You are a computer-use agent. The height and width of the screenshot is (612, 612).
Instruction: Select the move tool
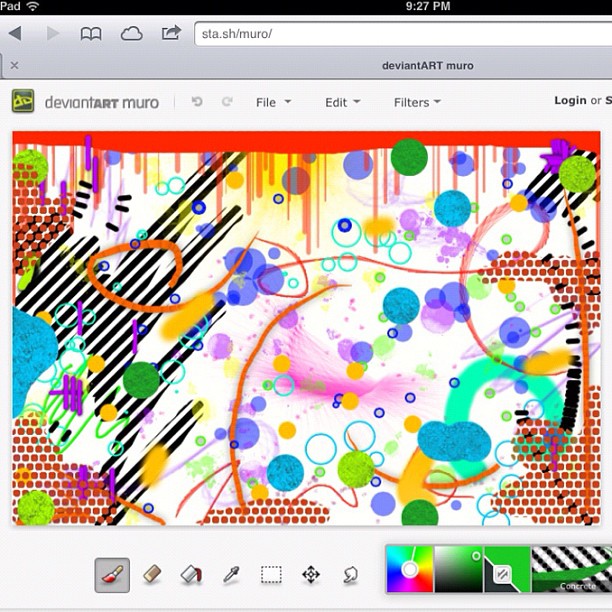(x=311, y=574)
